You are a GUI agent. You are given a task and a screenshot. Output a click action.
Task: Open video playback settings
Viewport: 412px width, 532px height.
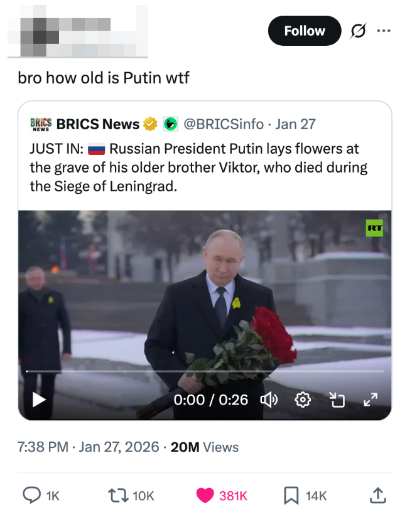tap(302, 400)
